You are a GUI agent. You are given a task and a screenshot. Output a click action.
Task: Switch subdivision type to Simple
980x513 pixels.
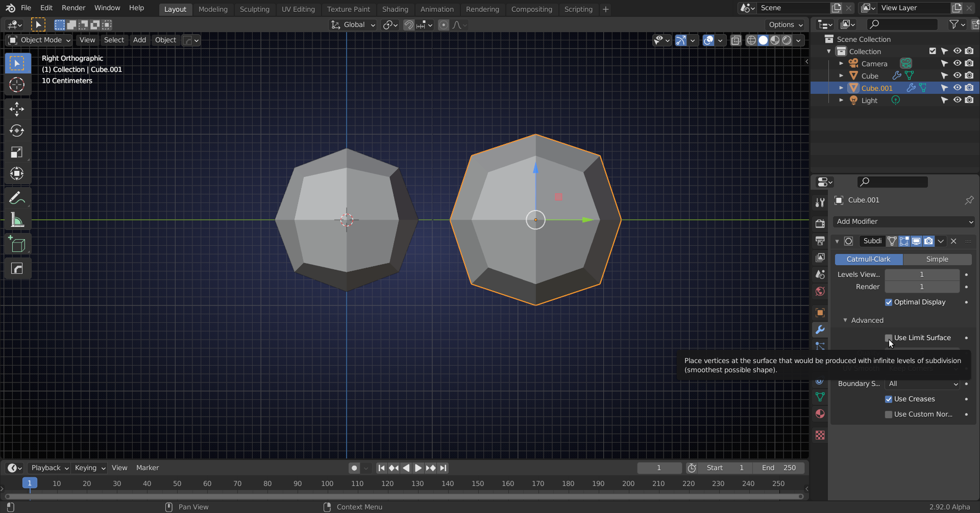pyautogui.click(x=937, y=259)
